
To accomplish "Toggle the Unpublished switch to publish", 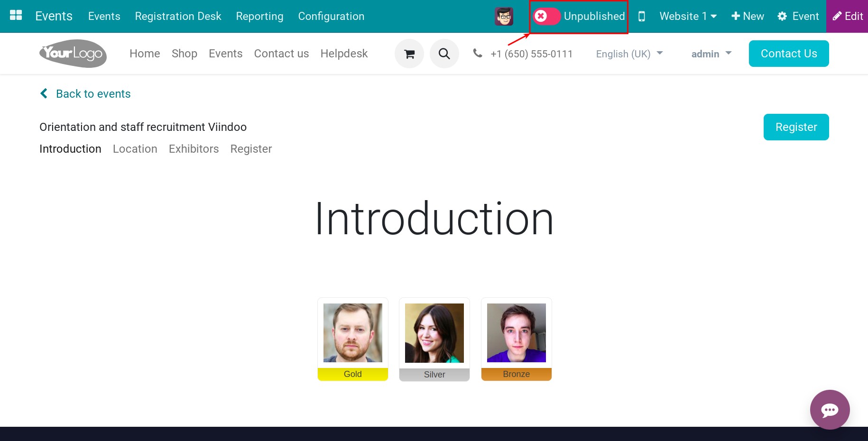I will click(x=546, y=16).
